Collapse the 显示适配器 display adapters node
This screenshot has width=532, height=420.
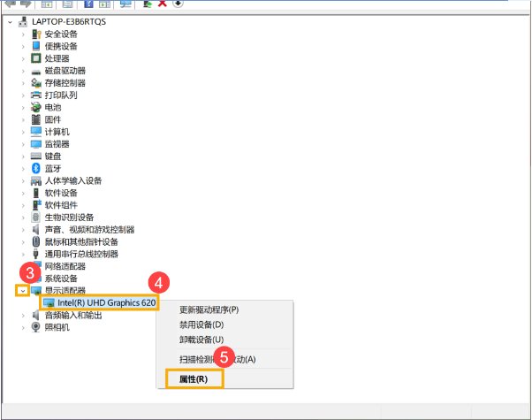pos(22,290)
